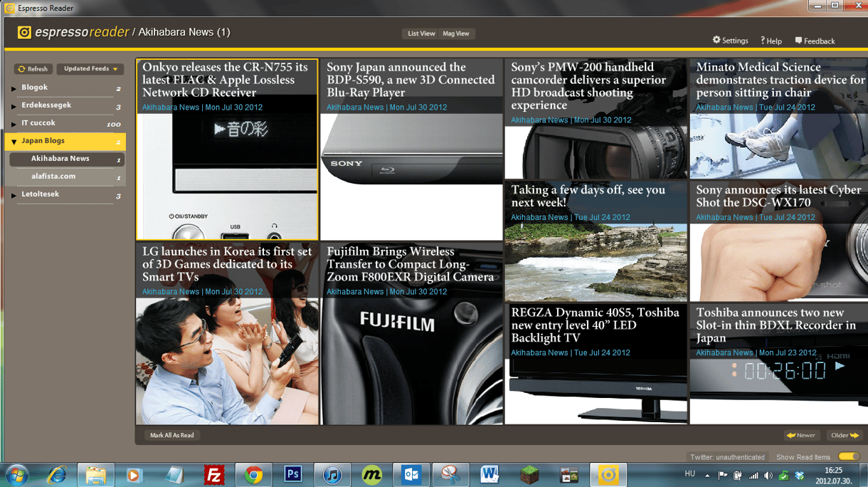Open Photoshop from taskbar
Screen dimensions: 868x487
(x=292, y=474)
